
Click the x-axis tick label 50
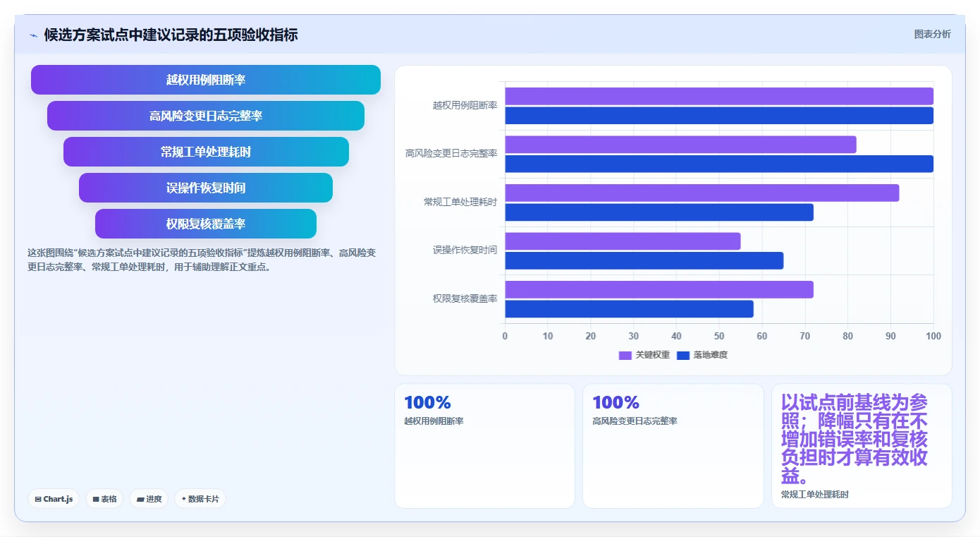click(719, 336)
